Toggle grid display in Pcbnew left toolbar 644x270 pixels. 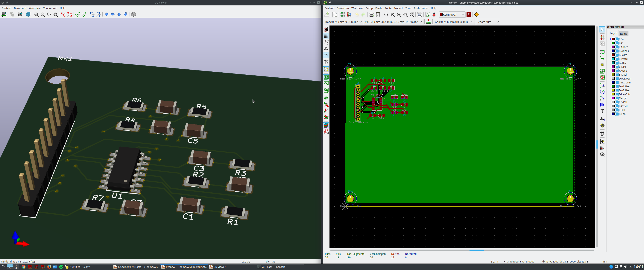(326, 36)
